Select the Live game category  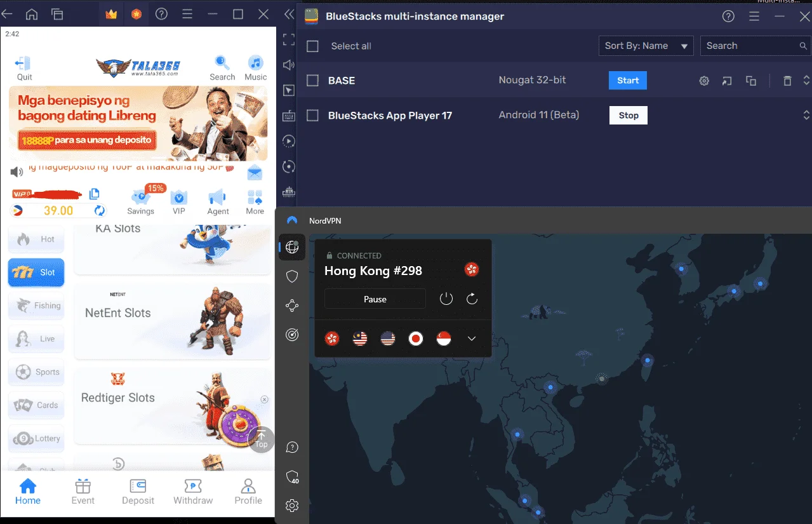(x=36, y=339)
